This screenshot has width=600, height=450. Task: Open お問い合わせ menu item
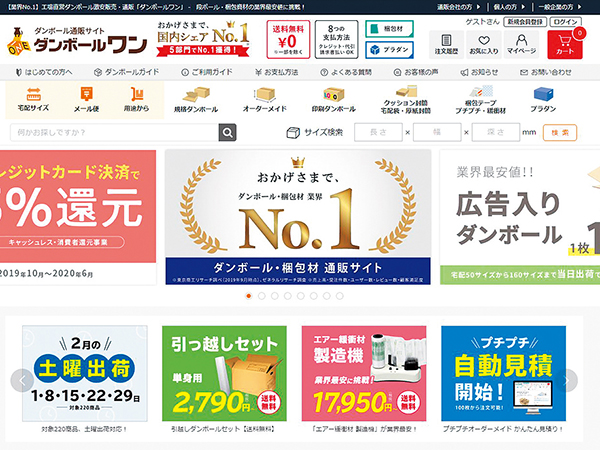(546, 72)
